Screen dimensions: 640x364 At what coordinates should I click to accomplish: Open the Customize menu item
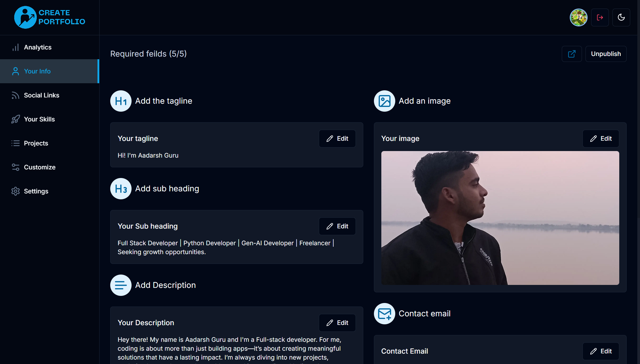[49, 167]
